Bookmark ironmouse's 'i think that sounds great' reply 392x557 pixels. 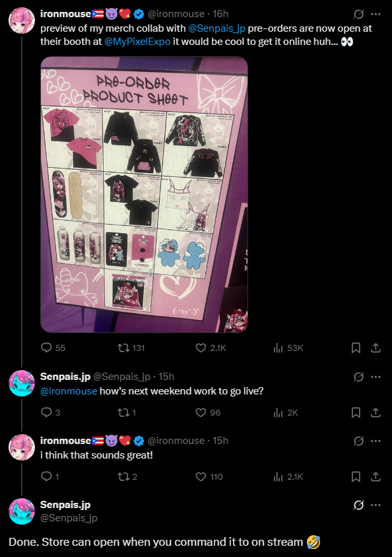tap(356, 476)
